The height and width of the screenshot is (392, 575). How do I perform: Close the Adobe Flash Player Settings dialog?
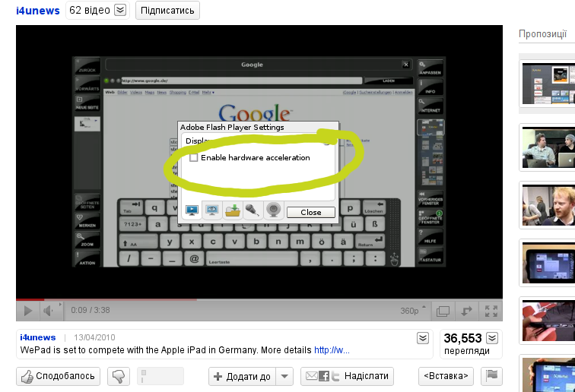coord(310,212)
